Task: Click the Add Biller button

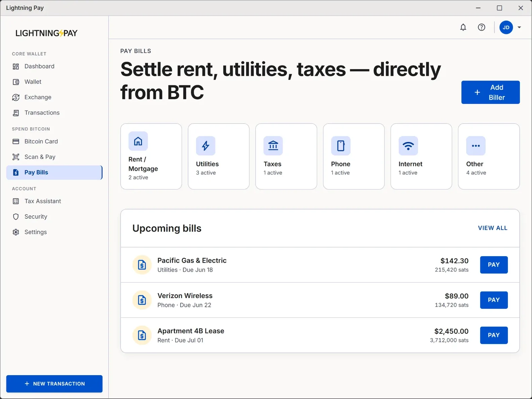Action: [490, 92]
